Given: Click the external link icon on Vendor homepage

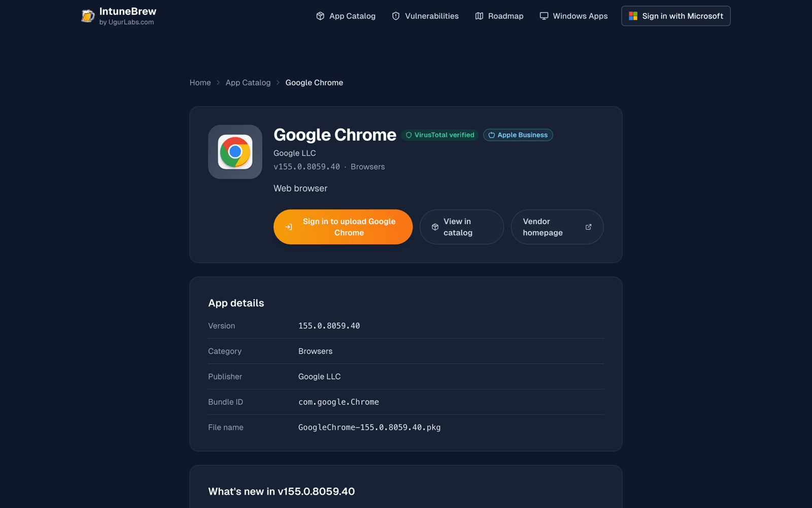Looking at the screenshot, I should tap(588, 227).
